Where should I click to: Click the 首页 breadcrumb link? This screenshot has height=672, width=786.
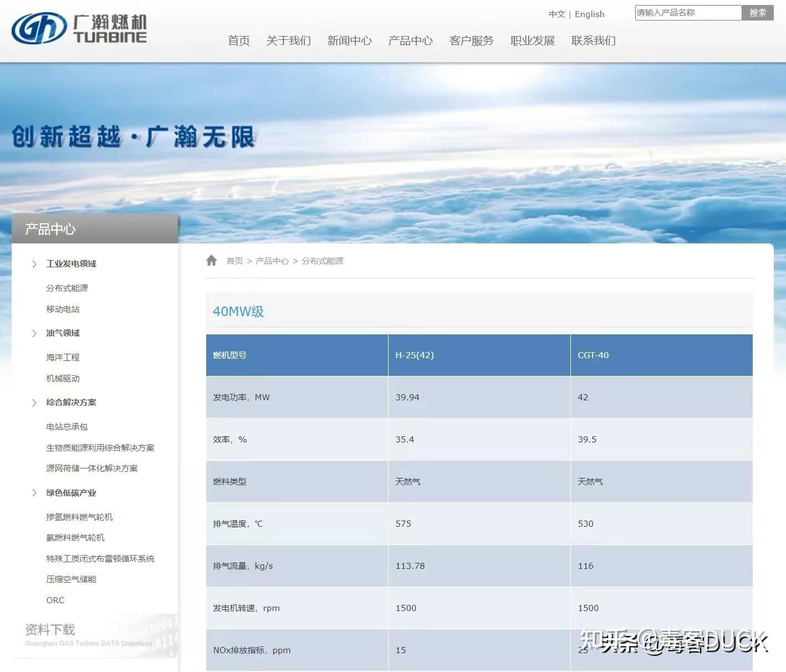235,261
